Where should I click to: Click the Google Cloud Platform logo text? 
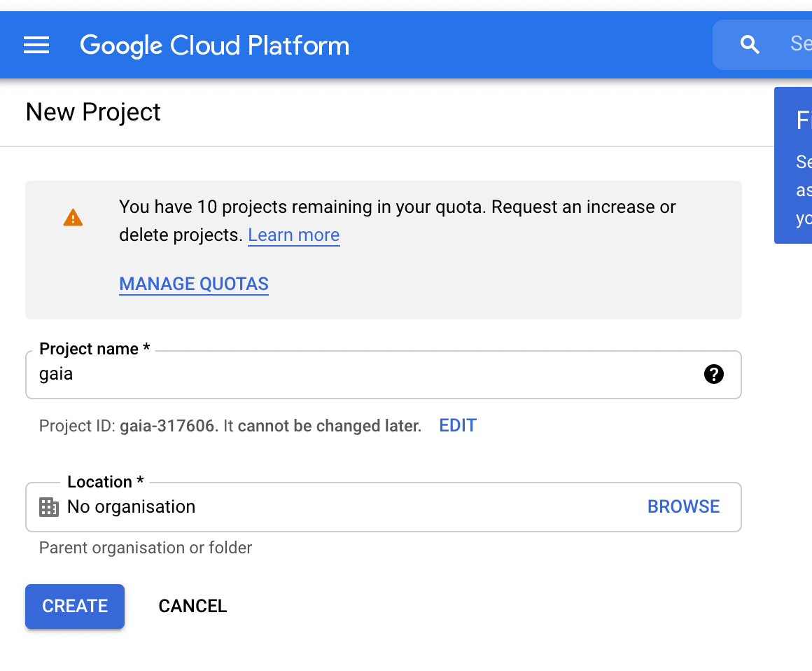click(x=214, y=46)
